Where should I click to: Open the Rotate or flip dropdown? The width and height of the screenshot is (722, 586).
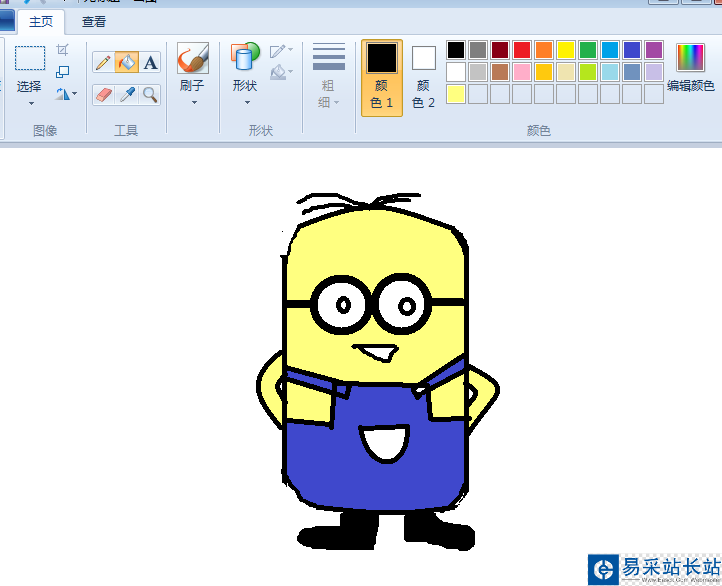coord(66,95)
